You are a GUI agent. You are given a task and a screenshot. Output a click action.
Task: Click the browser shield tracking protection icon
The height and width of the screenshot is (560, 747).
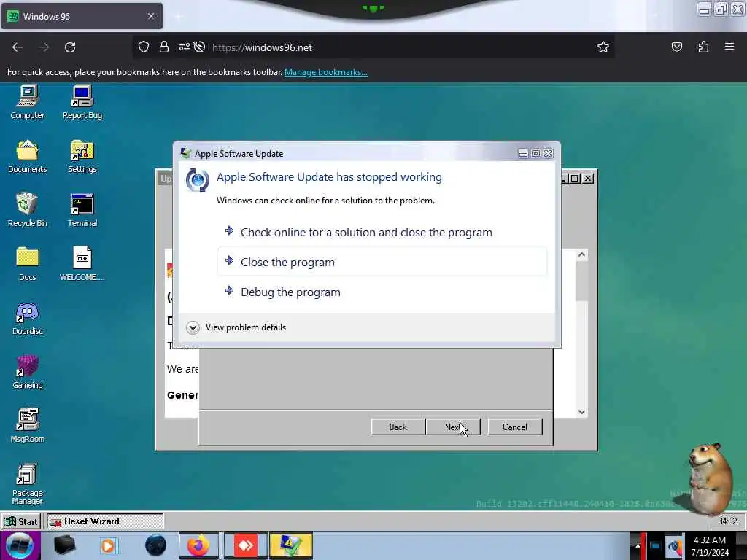[144, 47]
